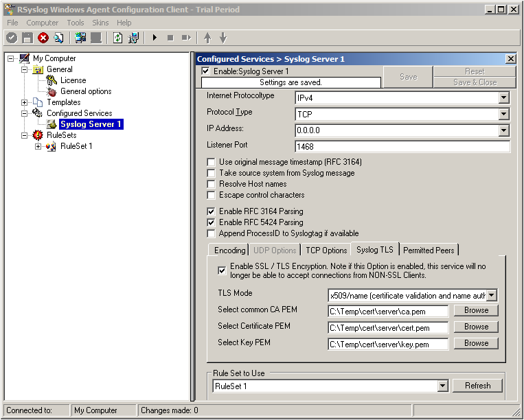Viewport: 524px width, 420px height.
Task: Uncheck Enable RFC 5424 Parsing
Action: (x=211, y=222)
